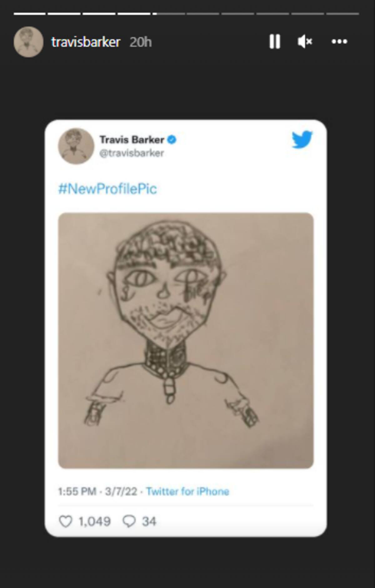The width and height of the screenshot is (375, 588).
Task: Click the 1:55 PM tweet timestamp
Action: (77, 491)
